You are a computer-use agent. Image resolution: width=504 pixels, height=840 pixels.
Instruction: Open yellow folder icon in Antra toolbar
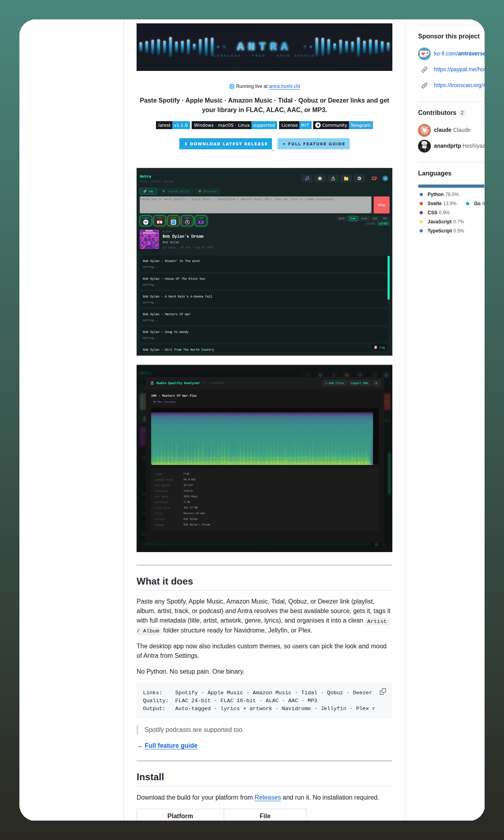pyautogui.click(x=346, y=179)
